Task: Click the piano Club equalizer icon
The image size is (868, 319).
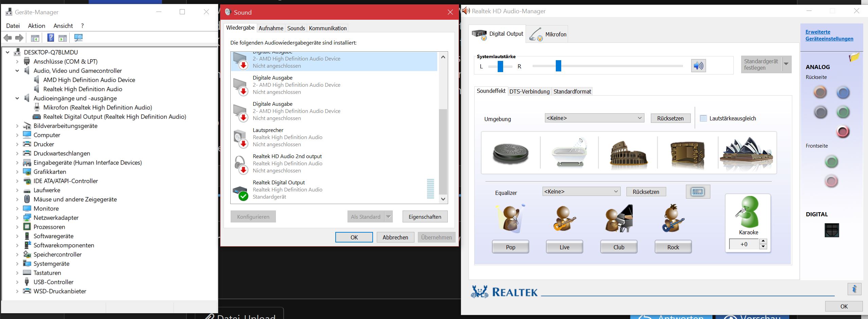Action: pyautogui.click(x=619, y=219)
